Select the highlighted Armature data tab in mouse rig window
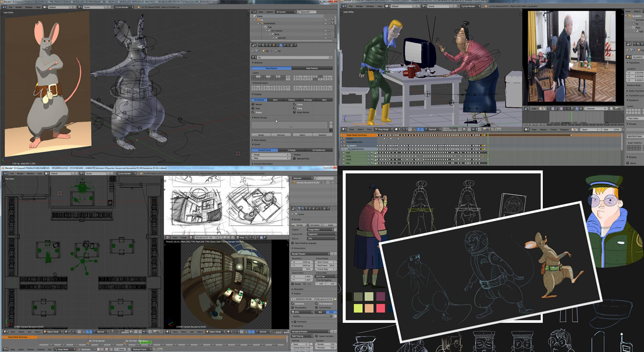 (x=281, y=45)
